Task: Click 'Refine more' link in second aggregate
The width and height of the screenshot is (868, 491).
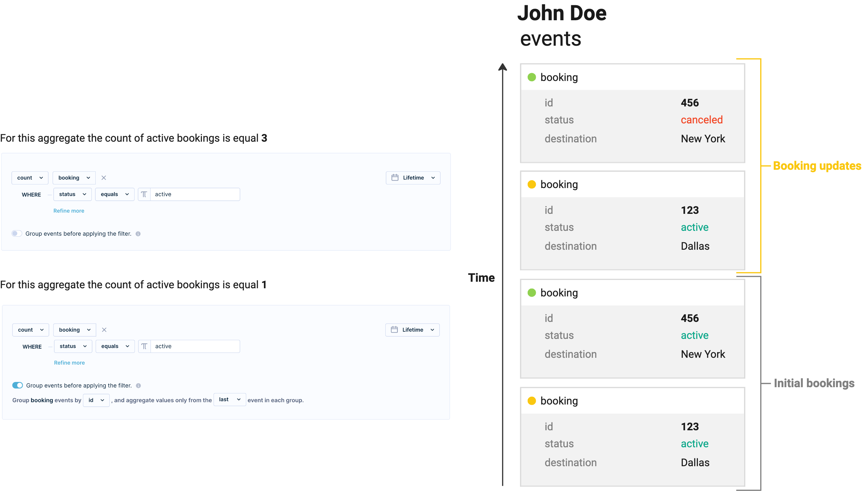Action: click(70, 363)
